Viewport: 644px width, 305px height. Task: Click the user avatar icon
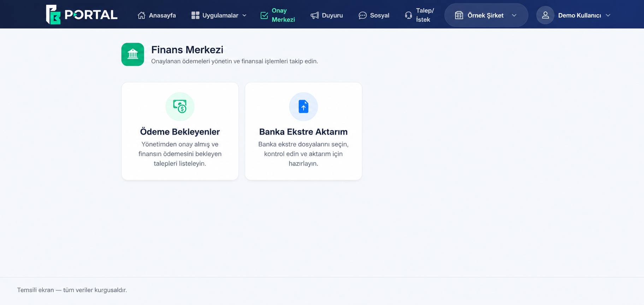pyautogui.click(x=545, y=15)
